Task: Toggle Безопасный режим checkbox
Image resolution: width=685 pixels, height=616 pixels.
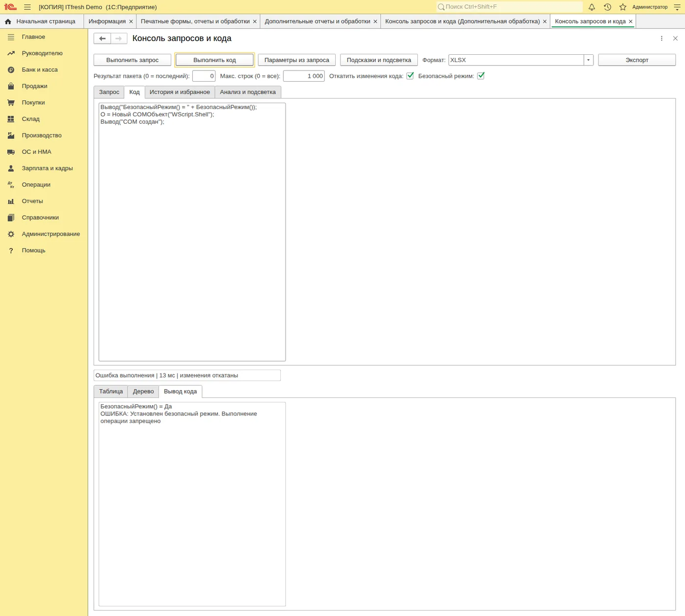Action: click(x=480, y=76)
